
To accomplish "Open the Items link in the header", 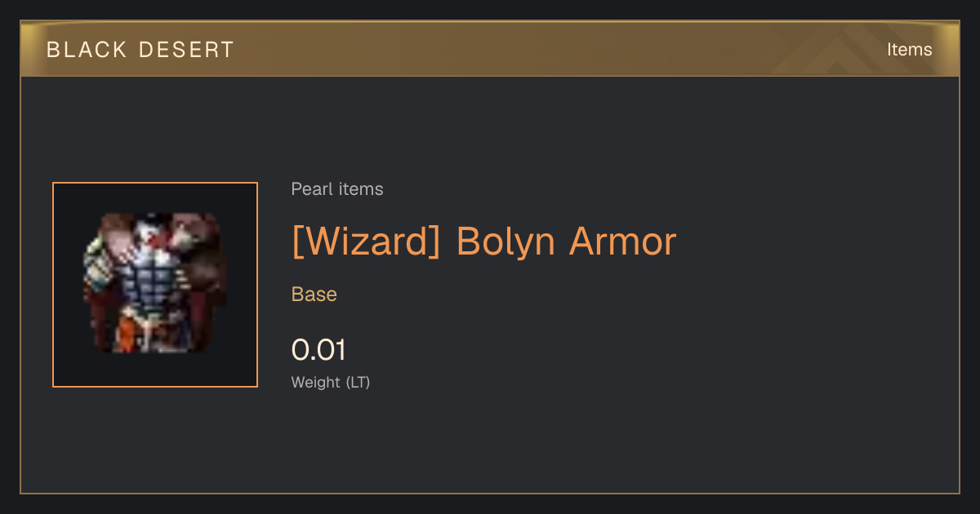I will click(x=909, y=50).
